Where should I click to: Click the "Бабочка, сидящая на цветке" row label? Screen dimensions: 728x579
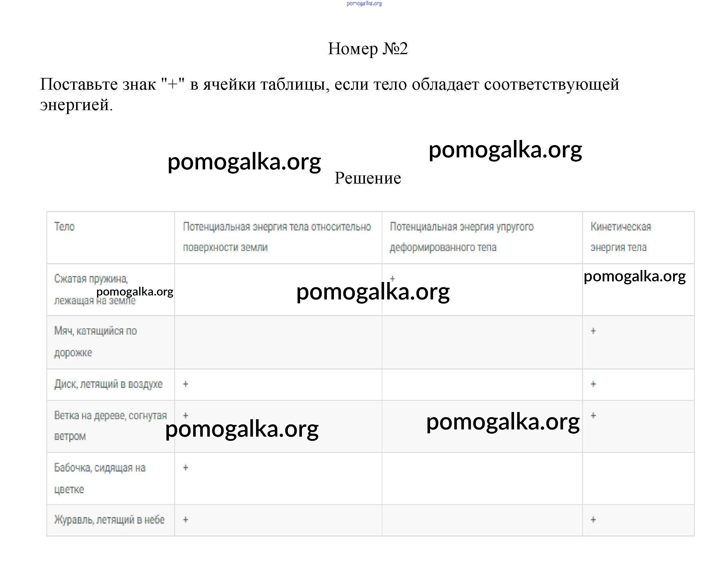[x=100, y=478]
